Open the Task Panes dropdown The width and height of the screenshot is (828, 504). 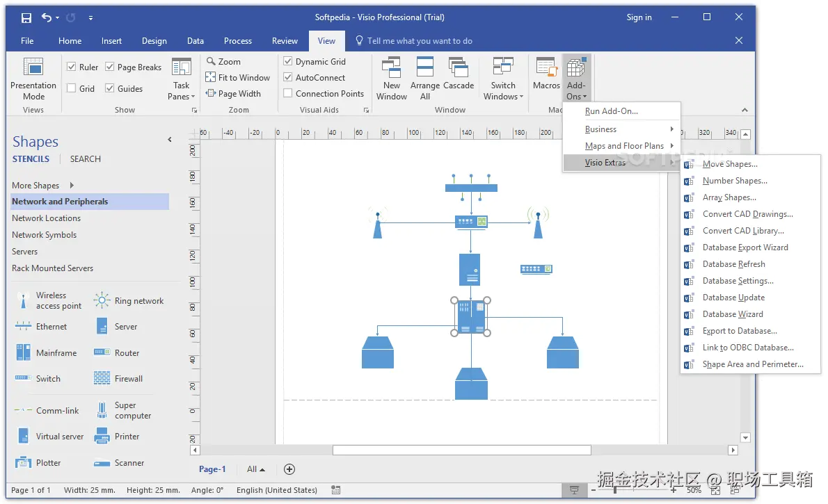(181, 79)
